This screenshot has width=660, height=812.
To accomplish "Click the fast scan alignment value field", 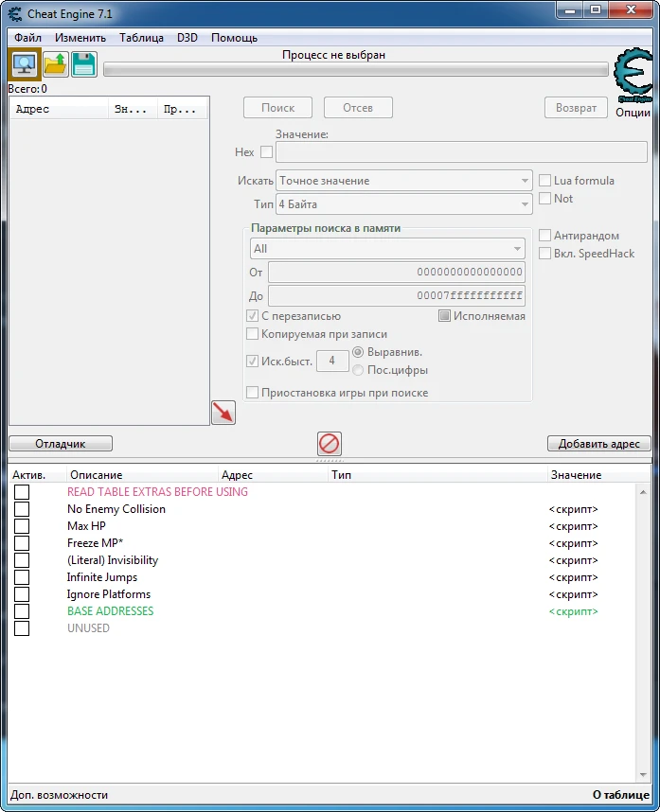I will pyautogui.click(x=332, y=361).
